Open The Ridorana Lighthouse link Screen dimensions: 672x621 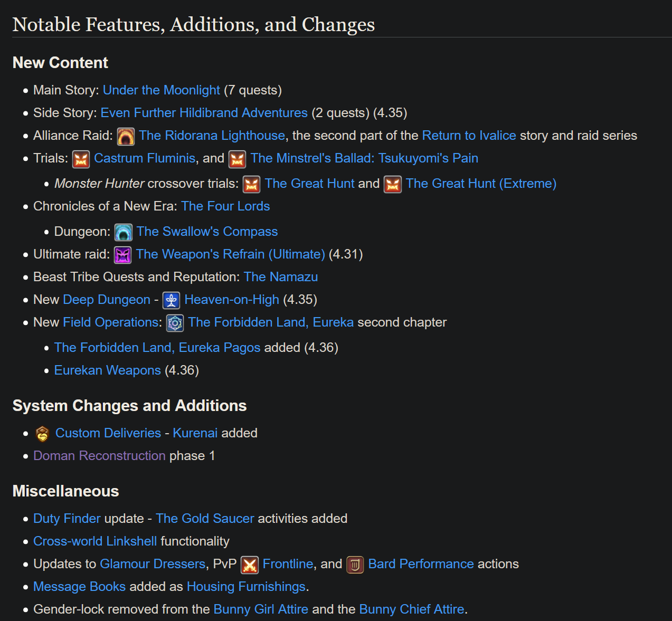pyautogui.click(x=212, y=136)
